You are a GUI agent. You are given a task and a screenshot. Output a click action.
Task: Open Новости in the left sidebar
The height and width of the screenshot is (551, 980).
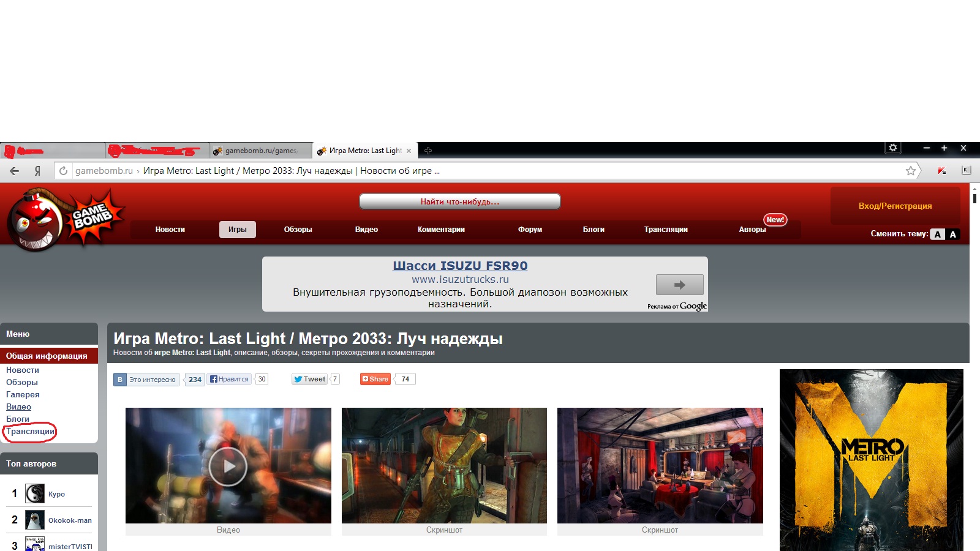click(23, 370)
